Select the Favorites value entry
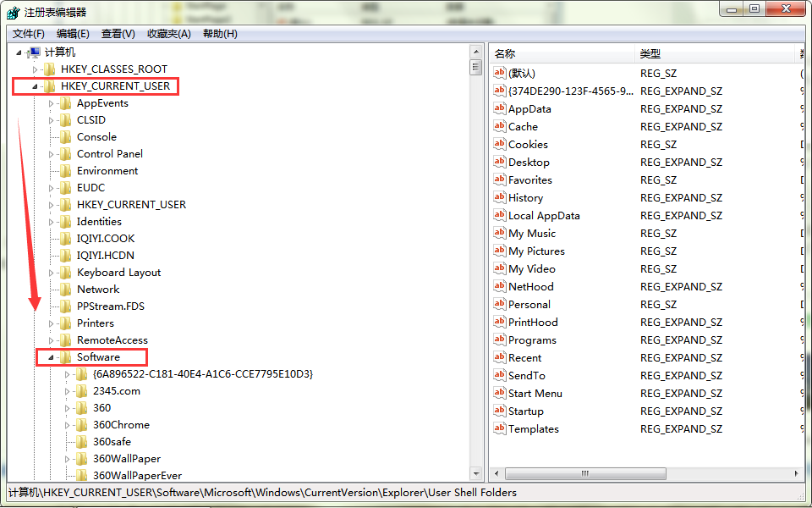The width and height of the screenshot is (812, 508). tap(529, 180)
